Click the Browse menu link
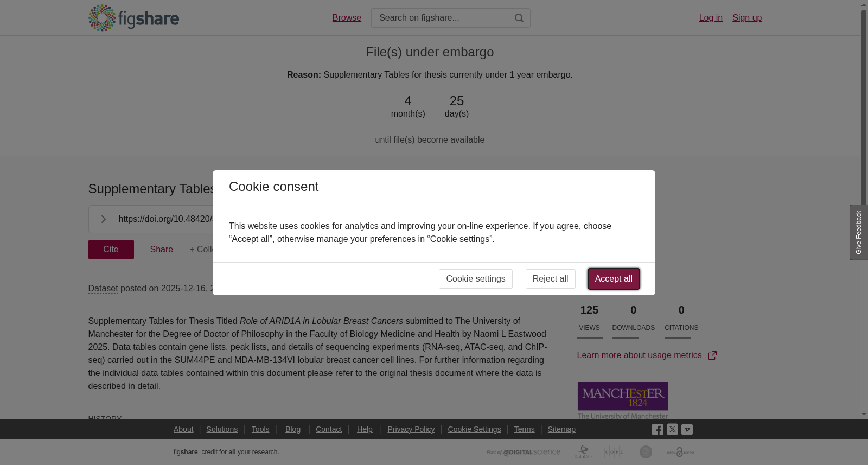This screenshot has width=868, height=465. 347,18
